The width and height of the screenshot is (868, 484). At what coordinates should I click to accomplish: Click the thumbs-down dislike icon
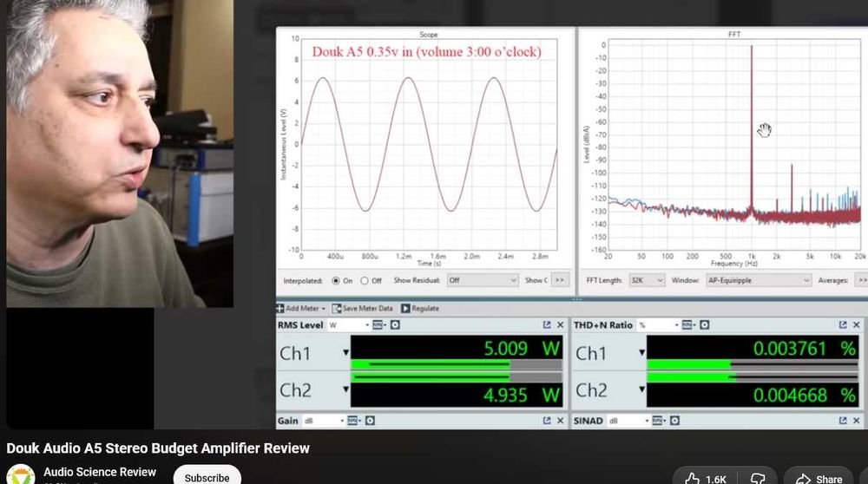pos(758,479)
